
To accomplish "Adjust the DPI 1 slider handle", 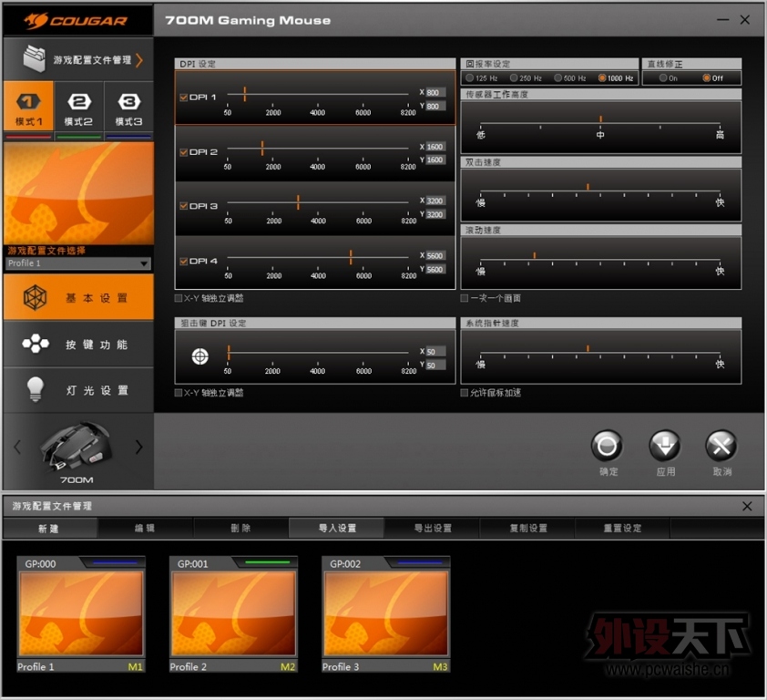I will click(x=244, y=94).
